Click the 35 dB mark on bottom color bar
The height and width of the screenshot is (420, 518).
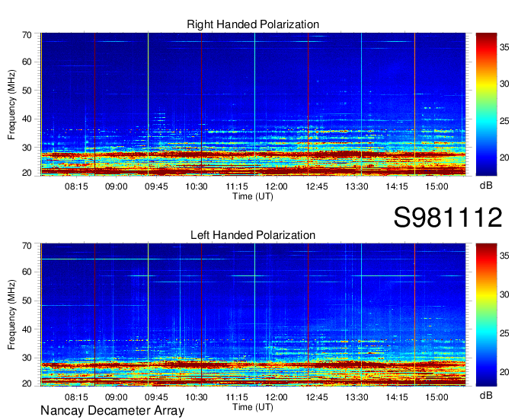504,256
